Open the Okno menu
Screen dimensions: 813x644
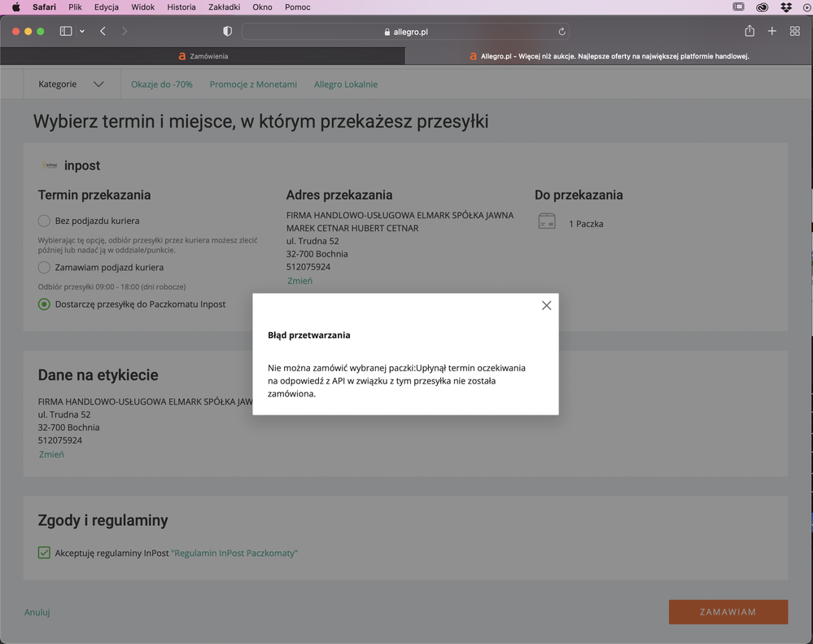262,7
